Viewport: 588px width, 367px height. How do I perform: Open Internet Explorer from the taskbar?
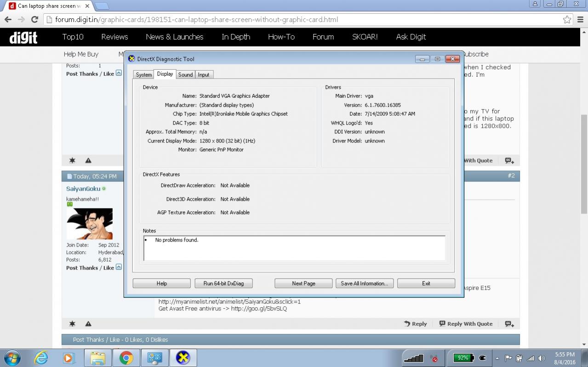point(41,358)
